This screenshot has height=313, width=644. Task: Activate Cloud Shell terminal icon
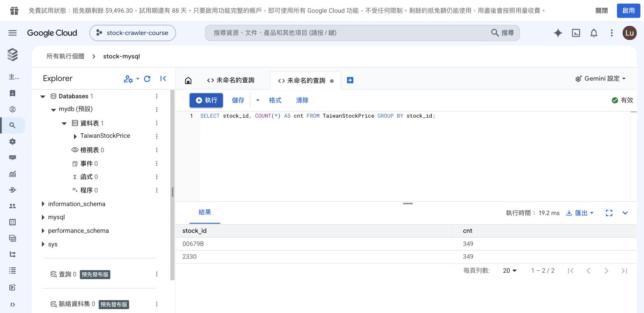click(x=576, y=33)
